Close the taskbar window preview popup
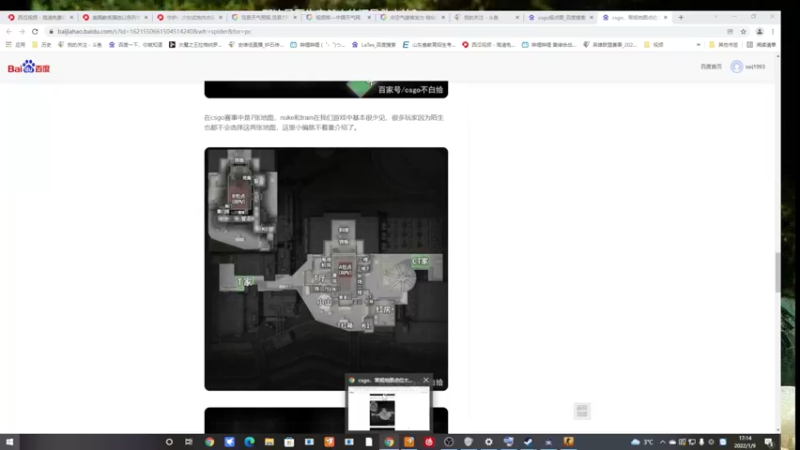Screen dimensions: 800x450 tap(426, 380)
